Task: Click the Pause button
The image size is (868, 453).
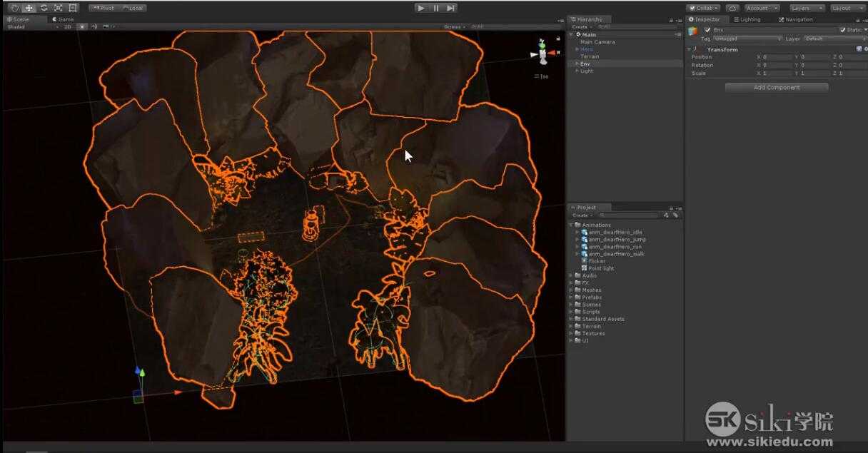Action: (436, 8)
